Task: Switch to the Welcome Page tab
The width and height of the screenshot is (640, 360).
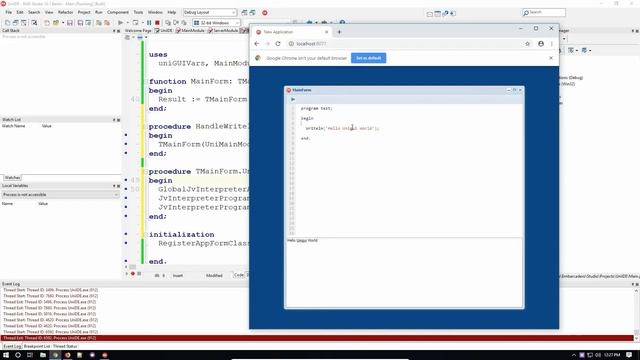Action: tap(138, 31)
